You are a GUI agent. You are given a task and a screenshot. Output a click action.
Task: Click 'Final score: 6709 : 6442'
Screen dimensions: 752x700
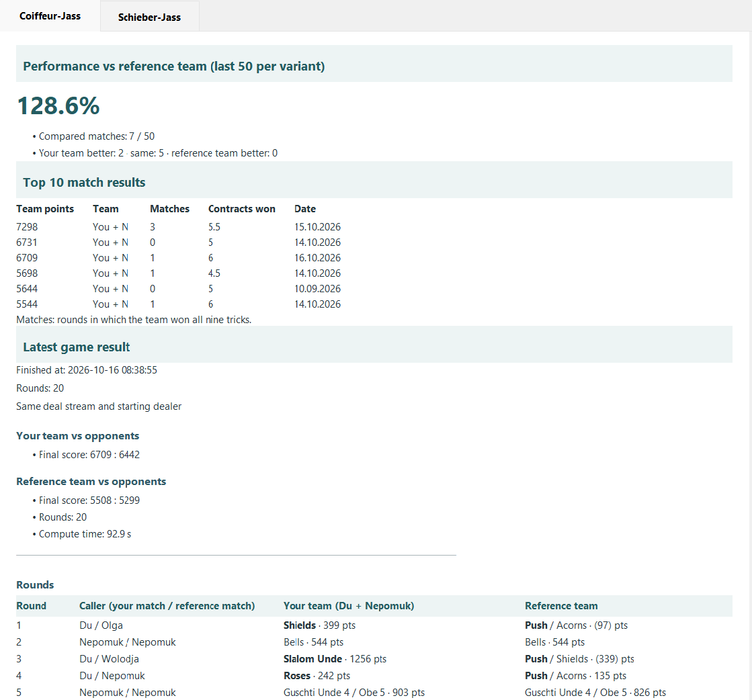point(89,455)
